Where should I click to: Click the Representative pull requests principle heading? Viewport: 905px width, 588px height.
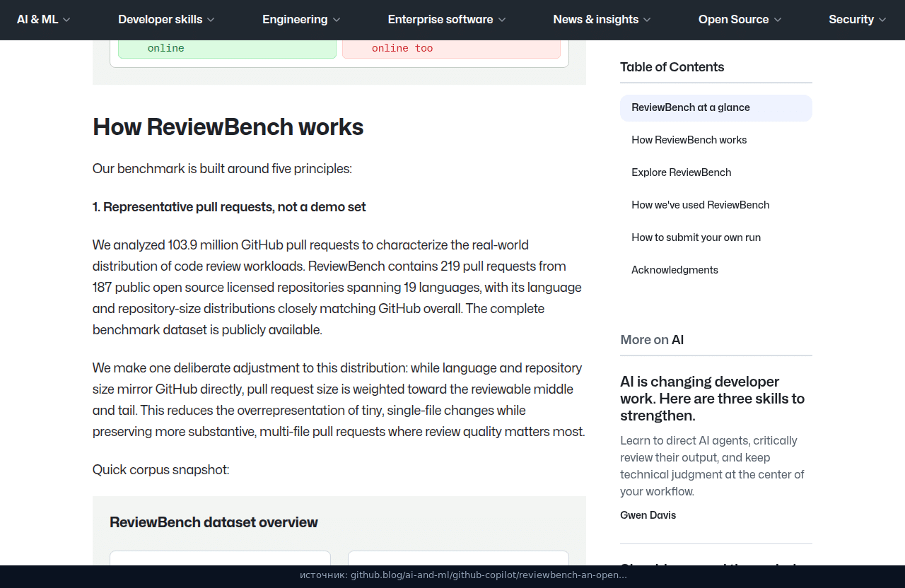229,207
